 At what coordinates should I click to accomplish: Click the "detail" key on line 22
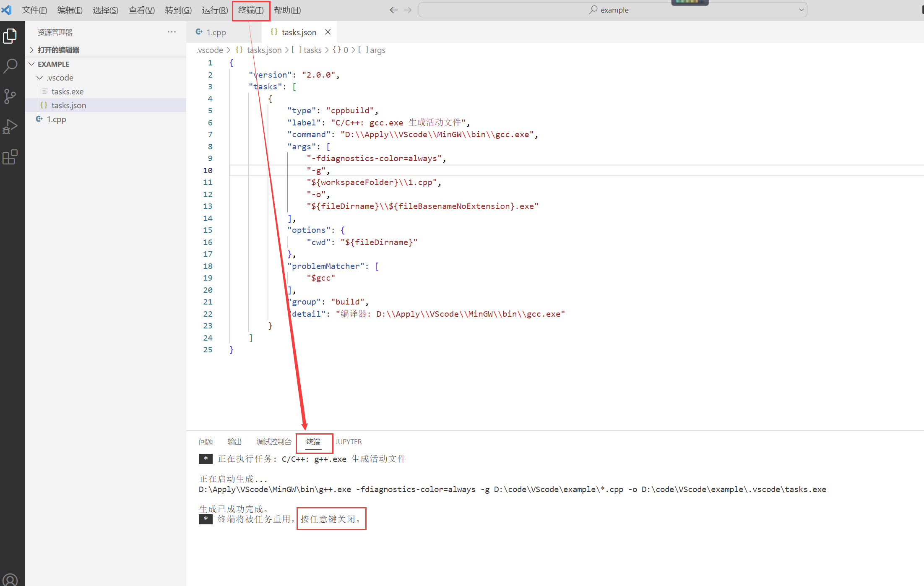tap(307, 314)
